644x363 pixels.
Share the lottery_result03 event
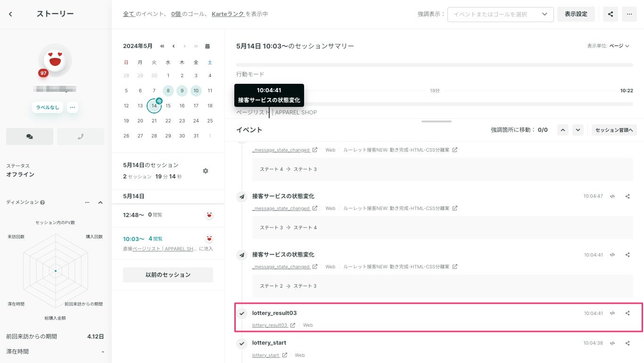627,313
